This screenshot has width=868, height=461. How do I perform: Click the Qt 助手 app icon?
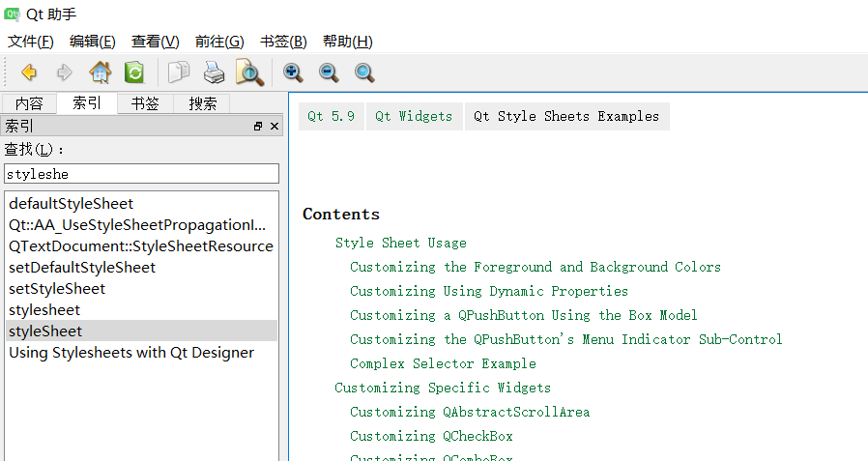point(13,14)
